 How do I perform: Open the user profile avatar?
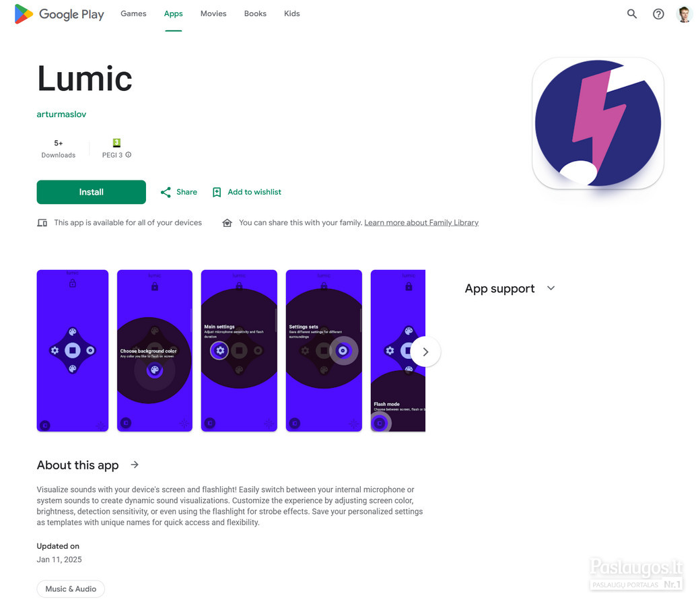click(684, 14)
